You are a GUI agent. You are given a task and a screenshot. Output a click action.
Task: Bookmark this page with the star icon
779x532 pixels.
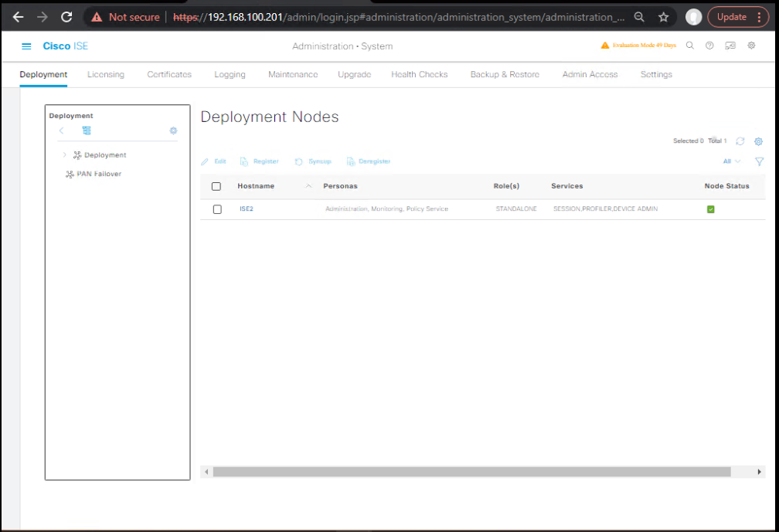(x=664, y=17)
